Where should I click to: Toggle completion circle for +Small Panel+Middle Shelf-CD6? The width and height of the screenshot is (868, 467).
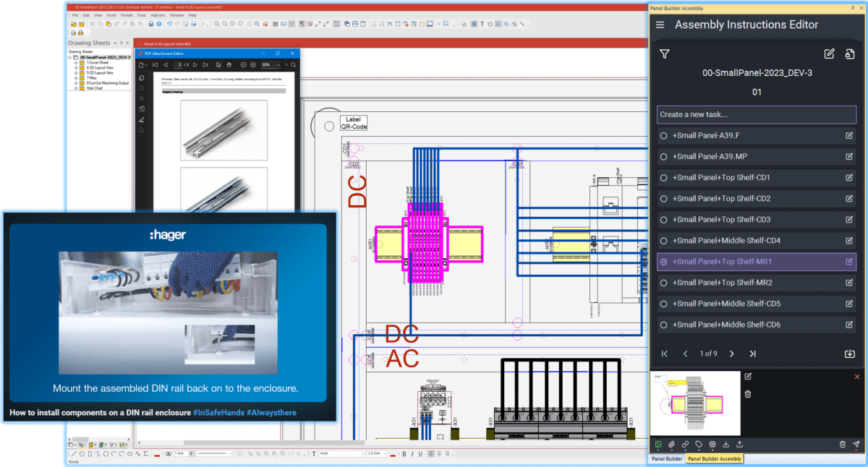point(663,324)
